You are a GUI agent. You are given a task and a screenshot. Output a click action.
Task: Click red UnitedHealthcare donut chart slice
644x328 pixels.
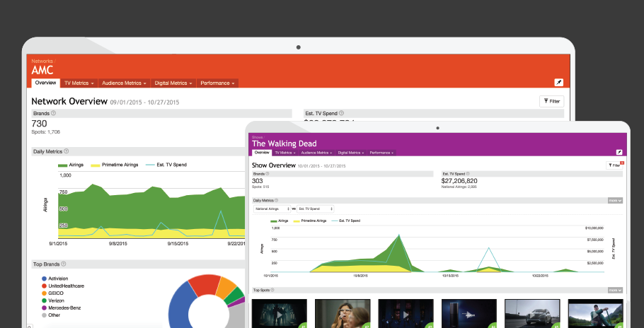[205, 285]
